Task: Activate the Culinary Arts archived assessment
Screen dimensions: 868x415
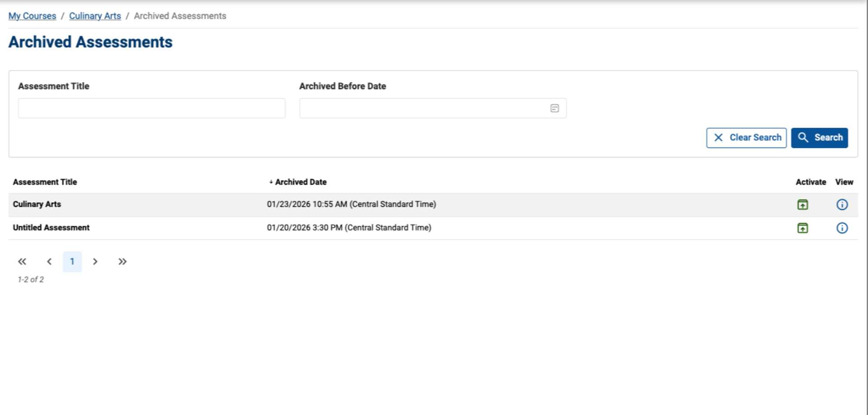Action: [x=802, y=205]
